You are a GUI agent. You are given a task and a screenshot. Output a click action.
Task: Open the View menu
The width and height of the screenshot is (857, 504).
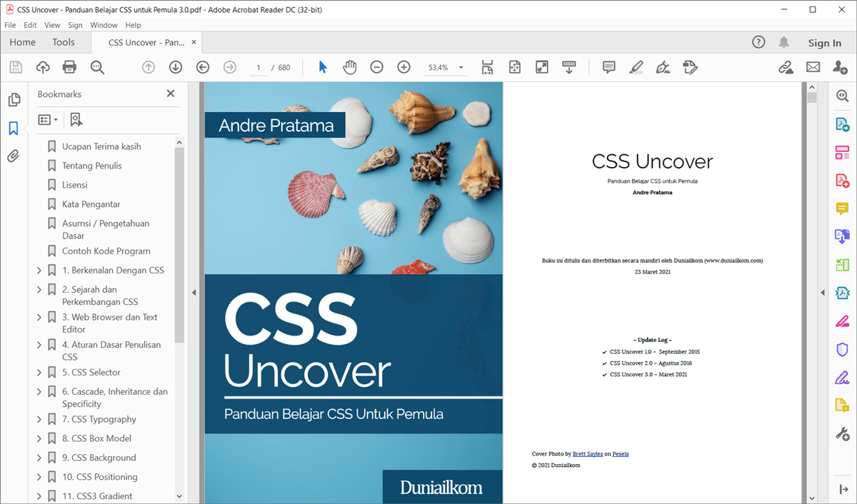pos(52,25)
